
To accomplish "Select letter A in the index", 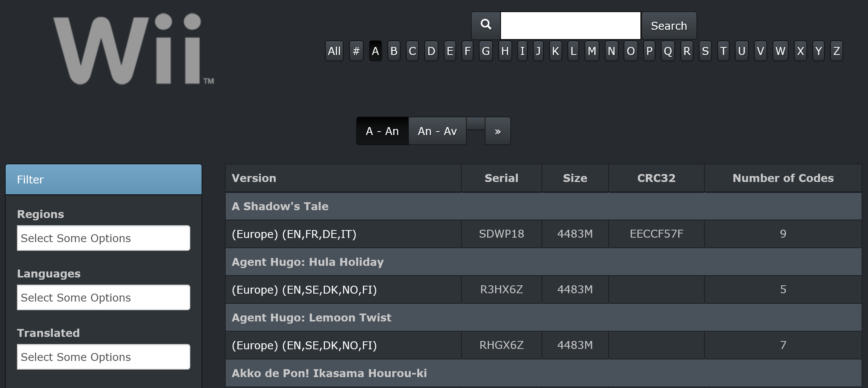I will click(x=375, y=51).
